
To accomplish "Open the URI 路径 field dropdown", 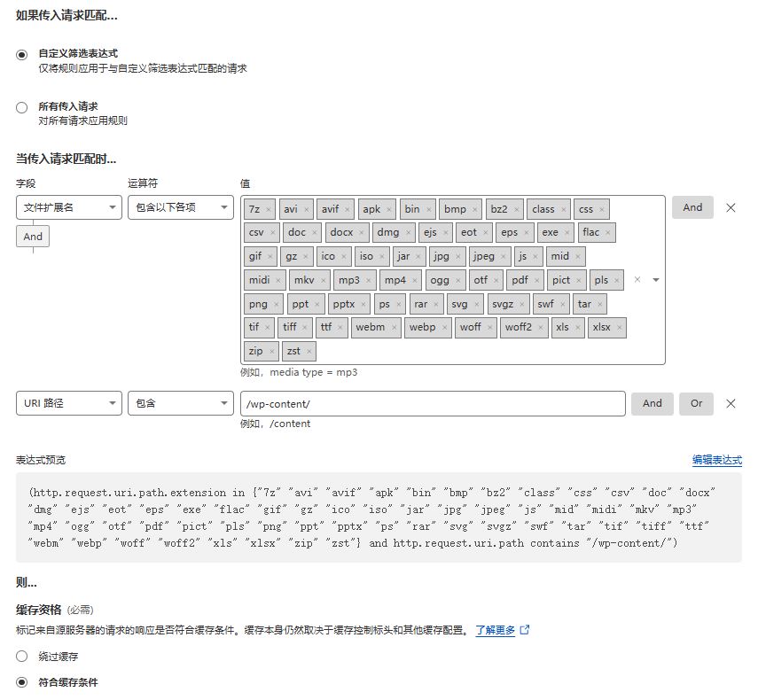I will pyautogui.click(x=69, y=403).
